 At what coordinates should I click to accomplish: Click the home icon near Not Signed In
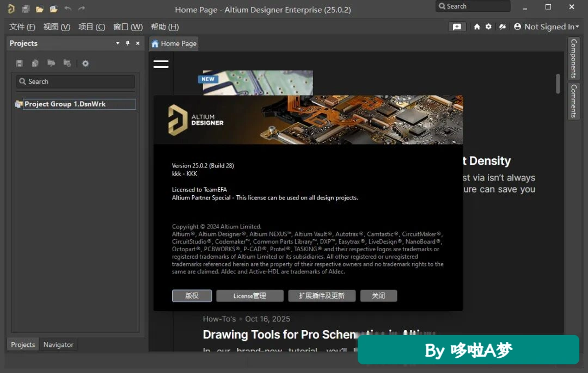click(476, 27)
